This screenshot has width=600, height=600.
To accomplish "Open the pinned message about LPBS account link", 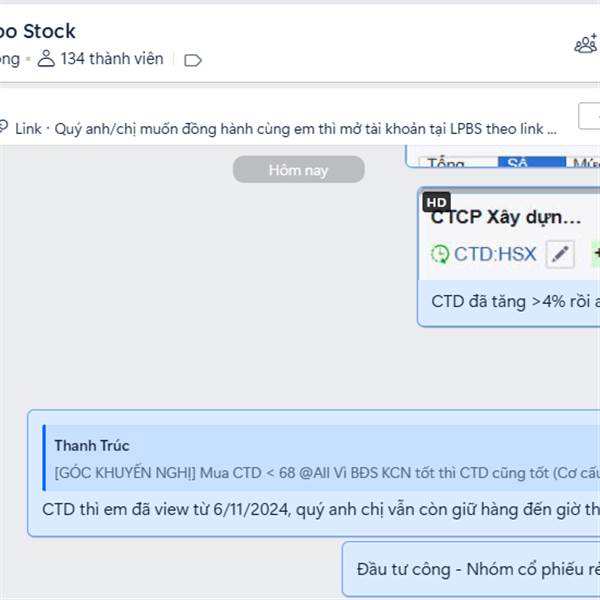I will (x=286, y=129).
